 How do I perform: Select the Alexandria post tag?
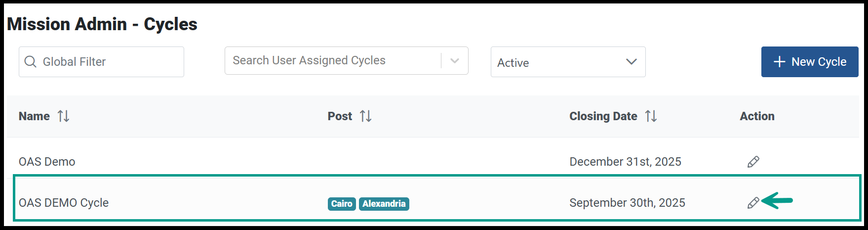pyautogui.click(x=384, y=204)
